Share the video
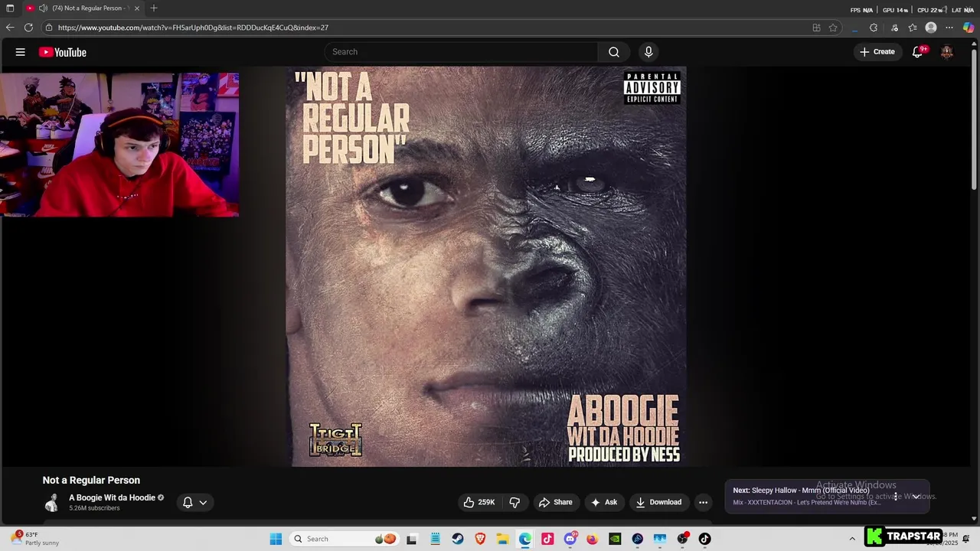The width and height of the screenshot is (980, 551). pos(556,502)
